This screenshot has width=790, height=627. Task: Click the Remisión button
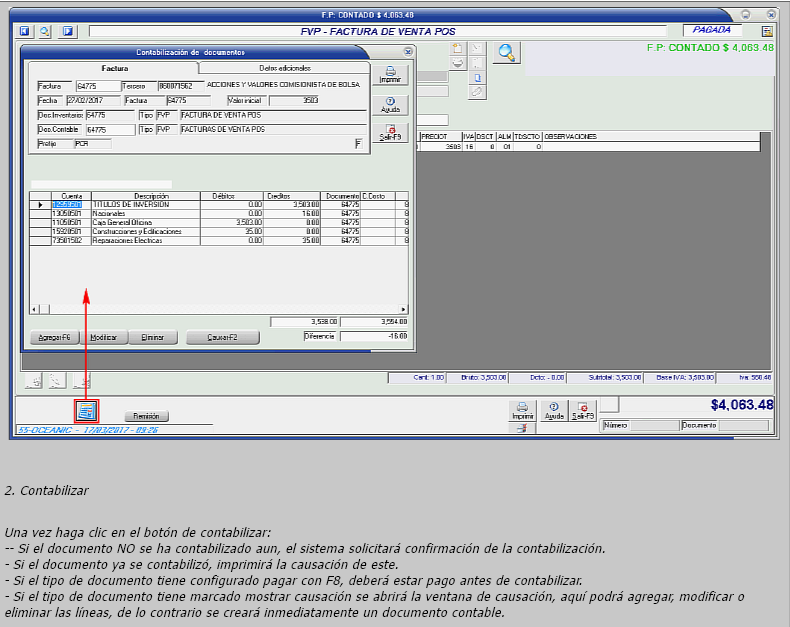147,416
